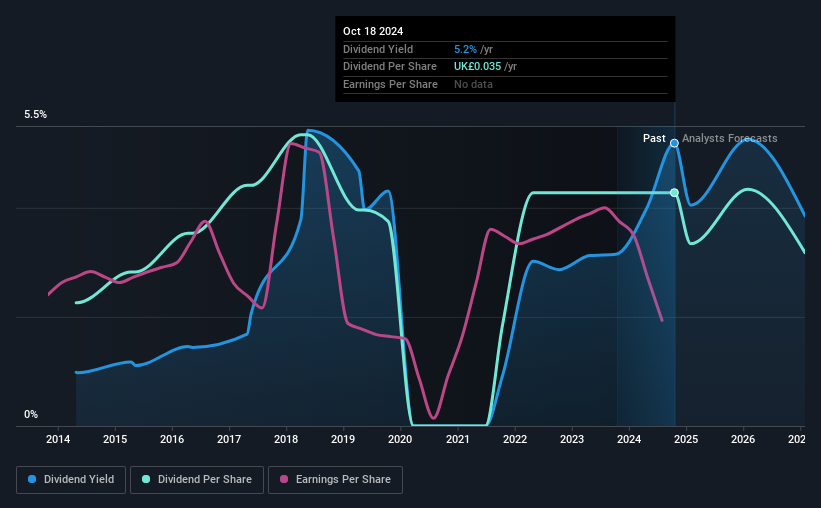Toggle the Dividend Yield legend series
This screenshot has height=508, width=821.
pos(71,480)
